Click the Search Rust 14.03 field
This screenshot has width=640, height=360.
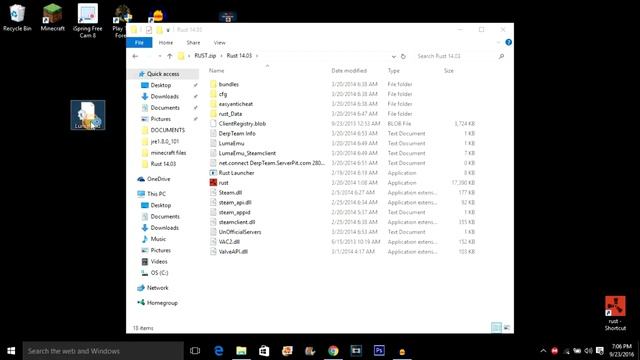[460, 56]
